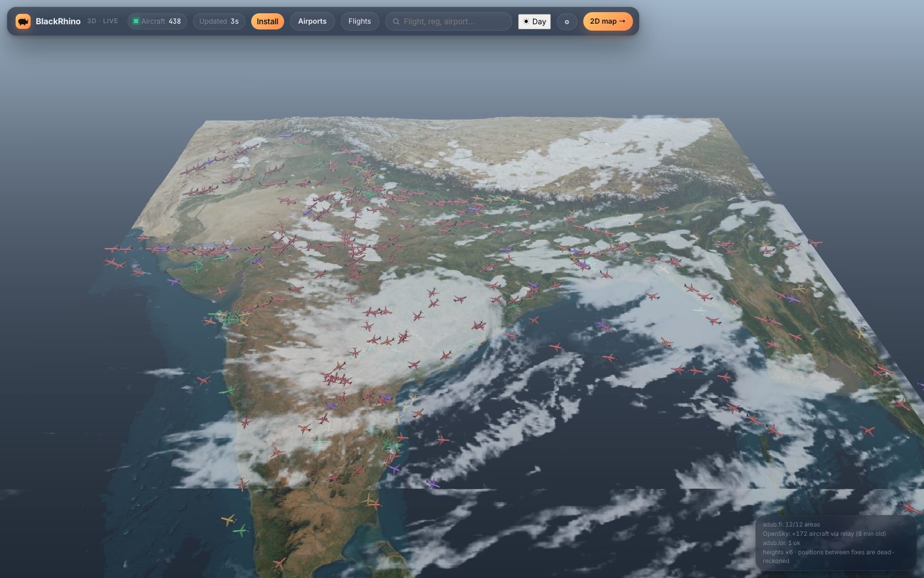Viewport: 924px width, 578px height.
Task: Open settings via the gear icon
Action: (x=567, y=22)
